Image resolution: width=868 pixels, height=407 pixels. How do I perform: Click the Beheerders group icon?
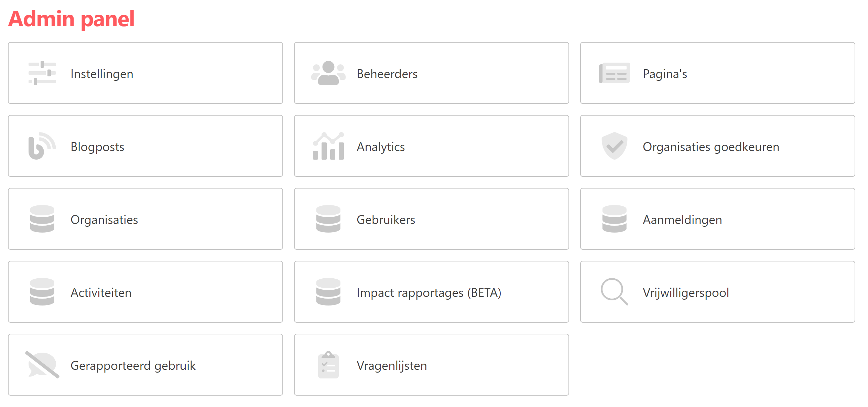click(328, 73)
